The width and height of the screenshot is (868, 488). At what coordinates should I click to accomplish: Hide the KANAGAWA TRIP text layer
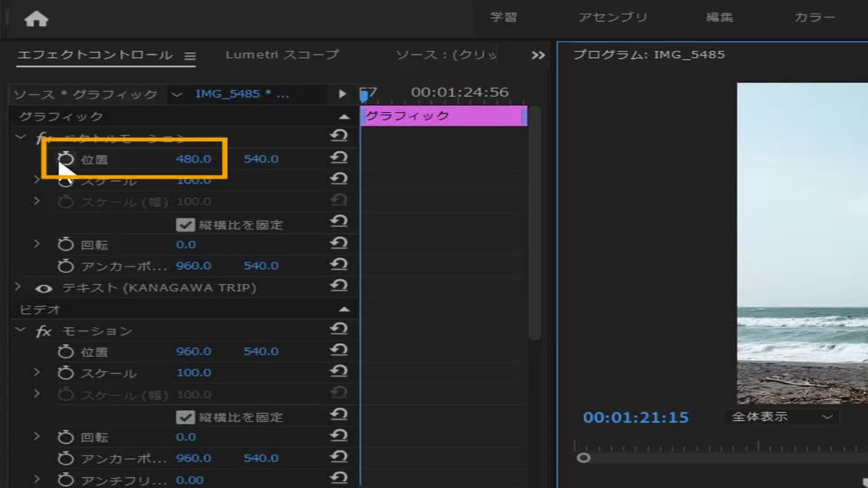[x=44, y=288]
